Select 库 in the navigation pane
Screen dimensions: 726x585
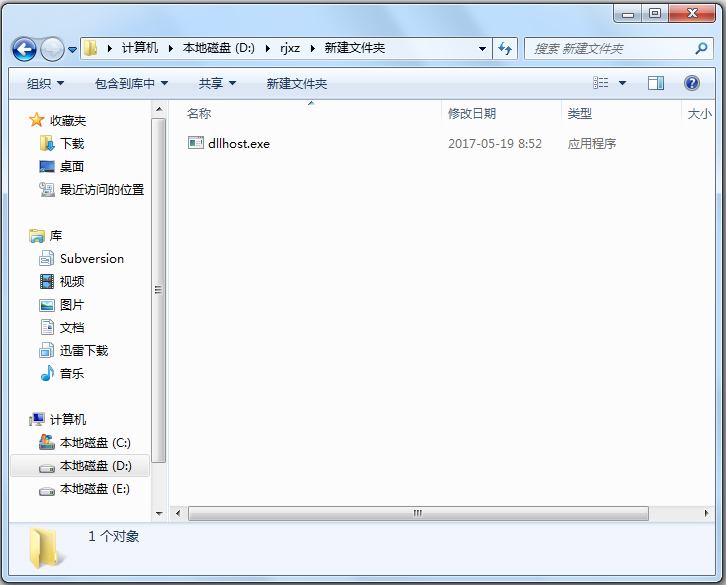tap(56, 236)
